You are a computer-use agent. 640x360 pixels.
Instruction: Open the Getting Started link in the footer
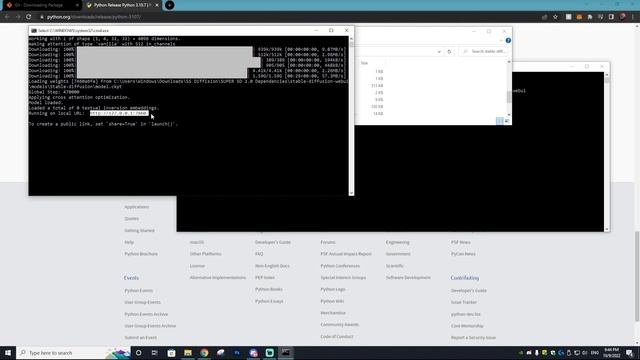[x=139, y=231]
